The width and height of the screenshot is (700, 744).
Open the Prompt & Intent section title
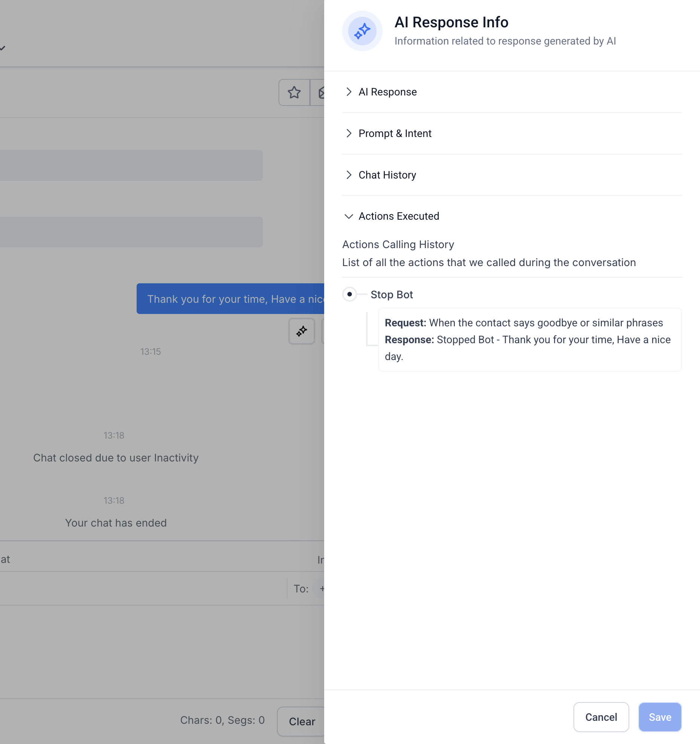click(395, 134)
